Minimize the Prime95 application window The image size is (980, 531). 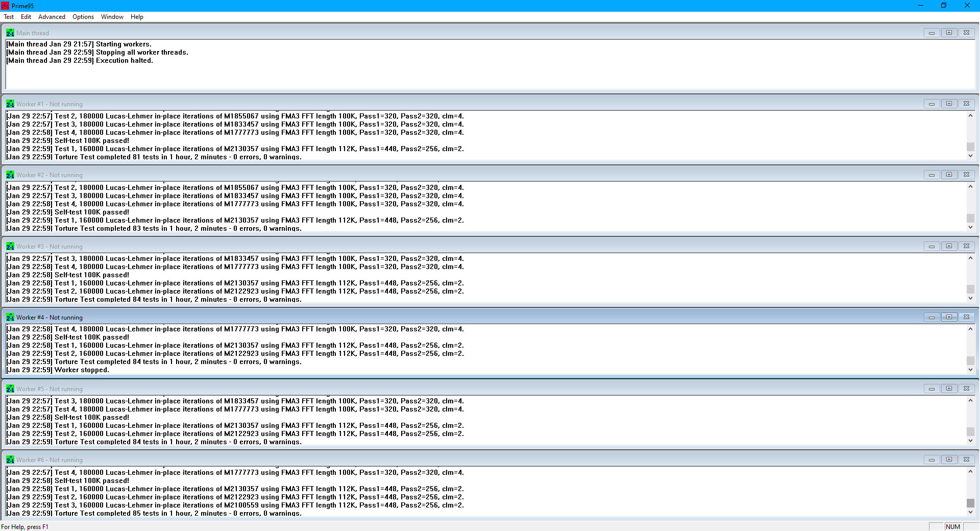pyautogui.click(x=921, y=6)
